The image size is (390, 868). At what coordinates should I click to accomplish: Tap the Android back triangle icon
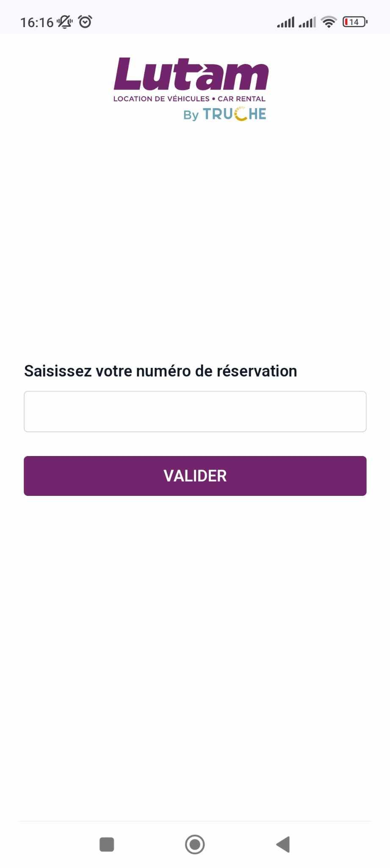coord(283,844)
